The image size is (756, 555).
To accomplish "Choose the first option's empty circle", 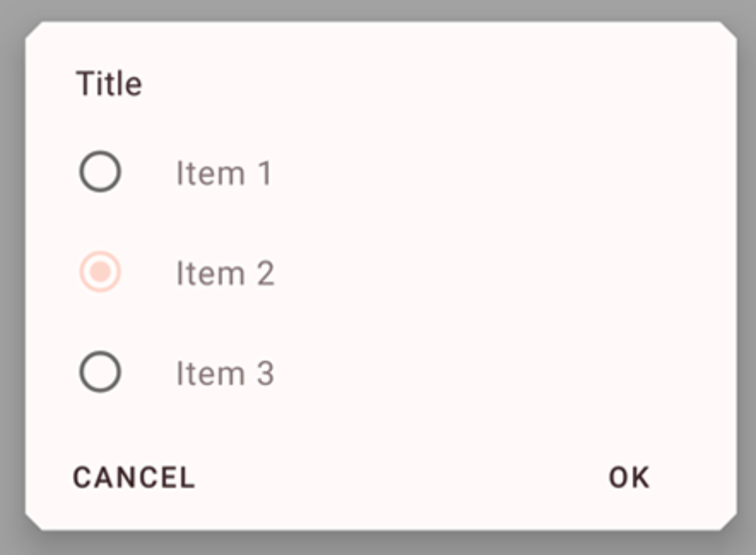I will pyautogui.click(x=101, y=172).
